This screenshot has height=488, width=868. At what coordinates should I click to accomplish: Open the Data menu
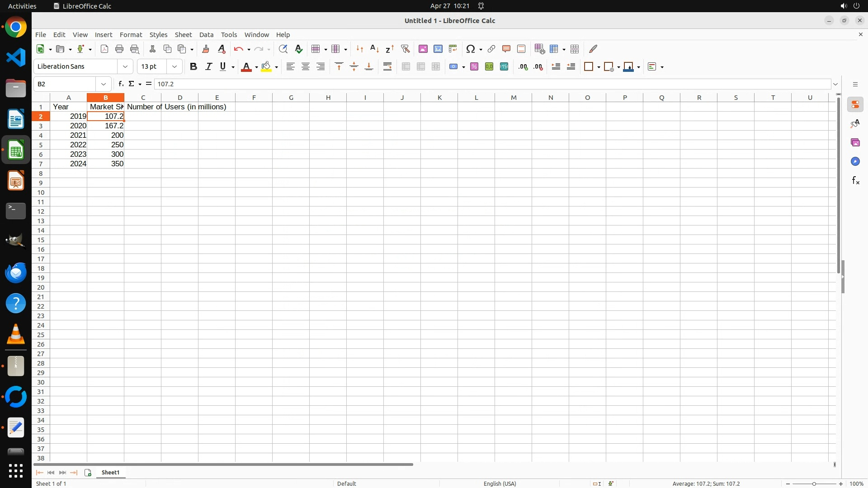(206, 35)
